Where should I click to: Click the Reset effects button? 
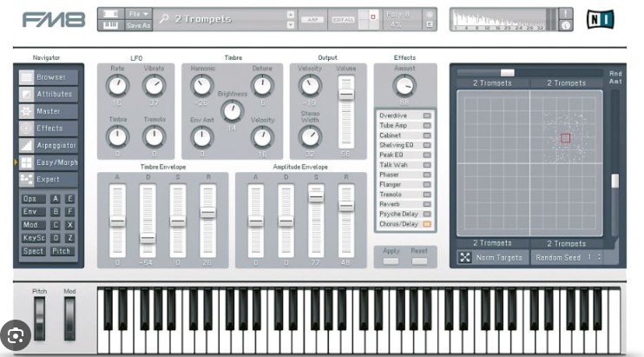[419, 261]
